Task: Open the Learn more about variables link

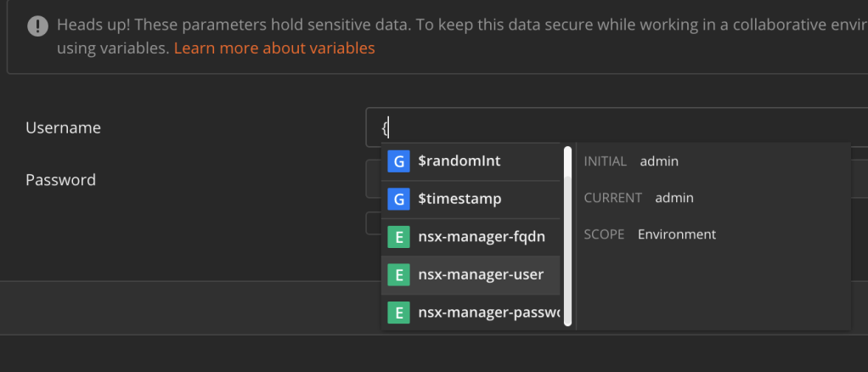Action: (x=274, y=48)
